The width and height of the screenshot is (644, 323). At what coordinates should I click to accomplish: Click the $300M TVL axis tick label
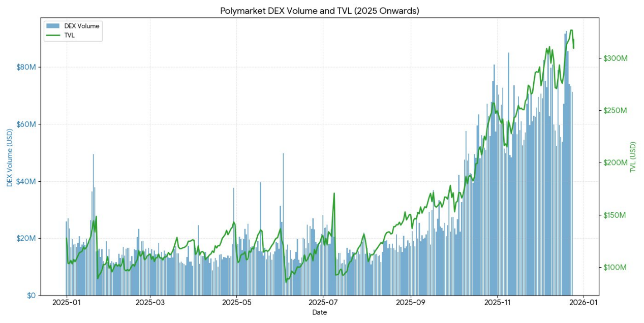pyautogui.click(x=615, y=58)
